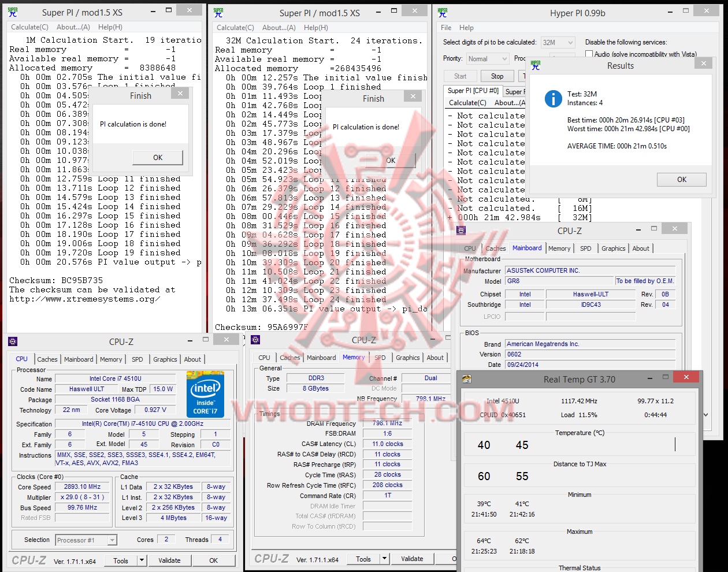This screenshot has width=728, height=572.
Task: Select CPU tab in CPU-Z Memory window
Action: [265, 358]
